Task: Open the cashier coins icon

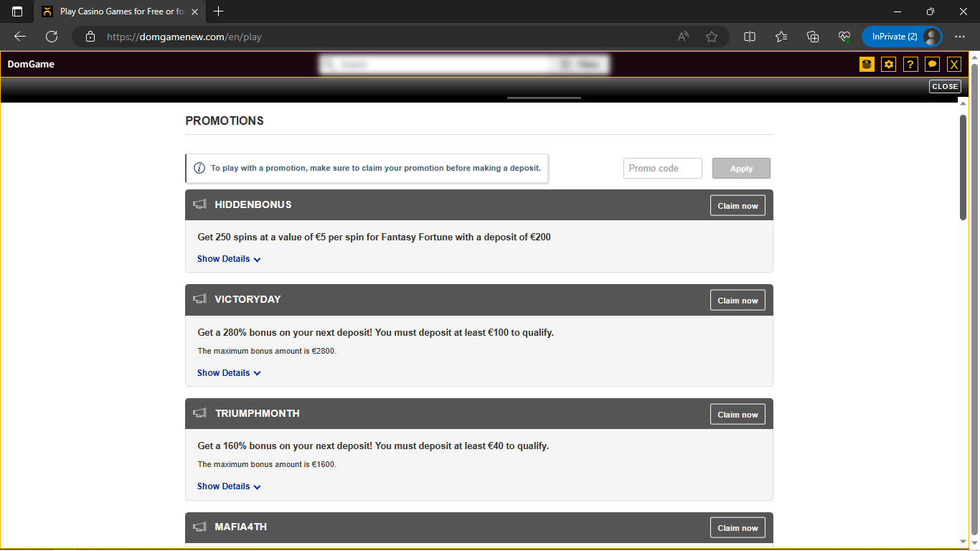Action: 867,65
